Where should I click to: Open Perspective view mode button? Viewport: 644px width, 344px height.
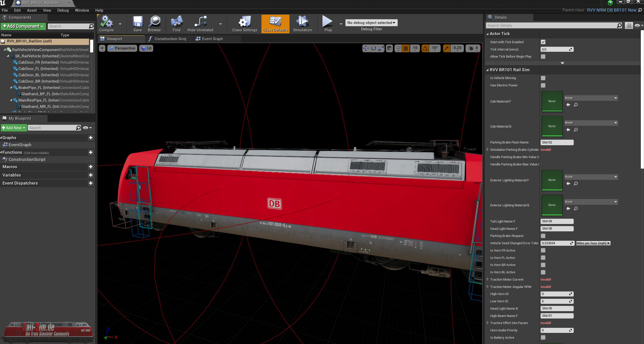pos(122,48)
